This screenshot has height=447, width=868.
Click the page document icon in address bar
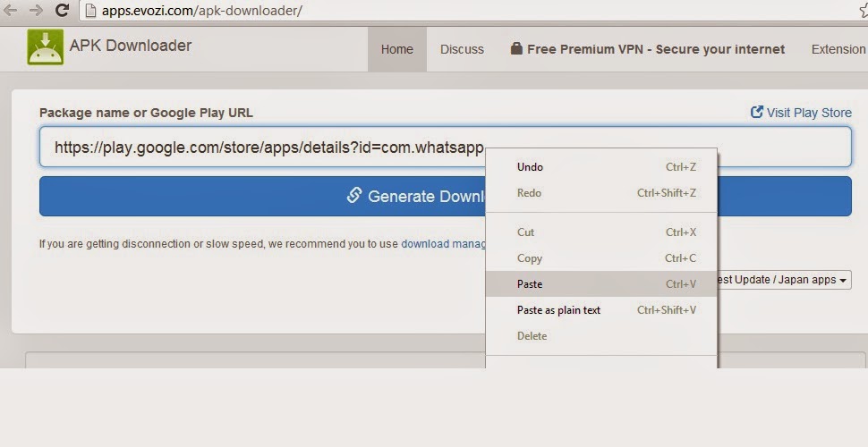coord(90,11)
